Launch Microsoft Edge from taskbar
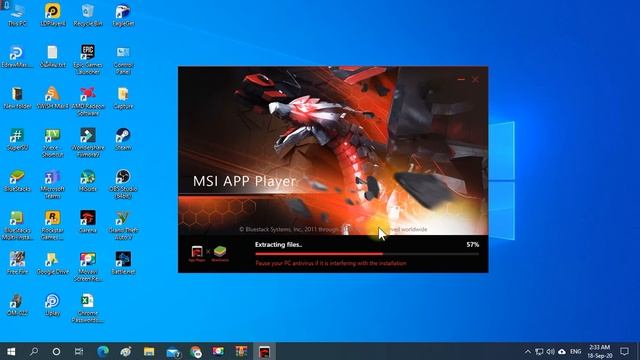 [103, 351]
